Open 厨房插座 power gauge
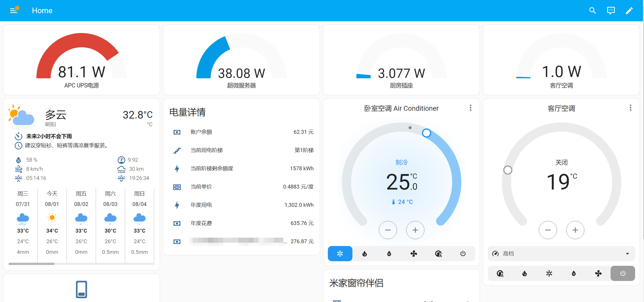The image size is (644, 302). coord(401,60)
